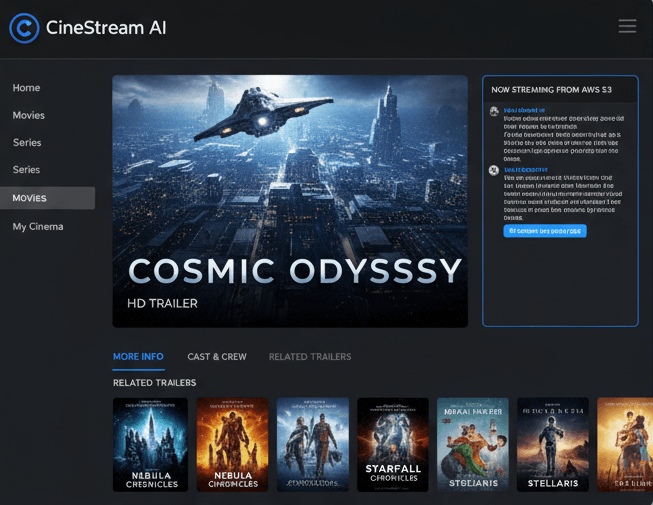This screenshot has height=505, width=653.
Task: Click the HD TRAILER label
Action: point(162,303)
